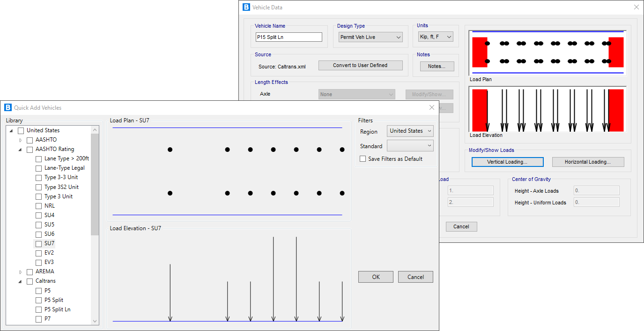The width and height of the screenshot is (644, 331).
Task: Open the Units dropdown
Action: (x=436, y=37)
